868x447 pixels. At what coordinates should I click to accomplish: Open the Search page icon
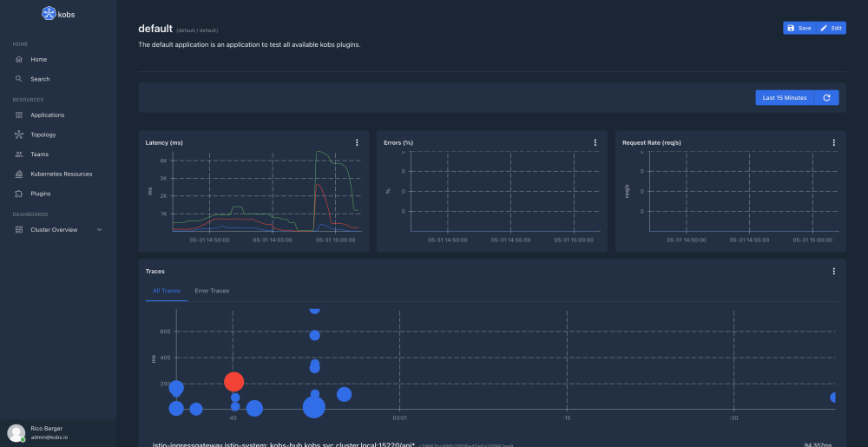19,79
